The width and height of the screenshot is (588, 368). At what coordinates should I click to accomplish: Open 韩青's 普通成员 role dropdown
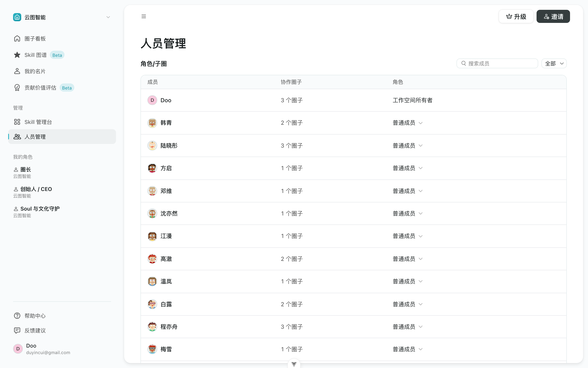click(408, 123)
